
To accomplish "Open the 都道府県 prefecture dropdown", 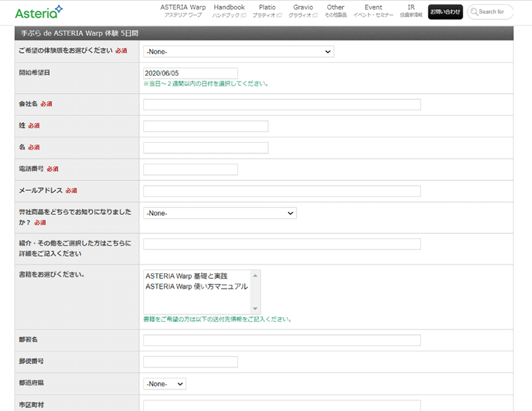I will (165, 384).
